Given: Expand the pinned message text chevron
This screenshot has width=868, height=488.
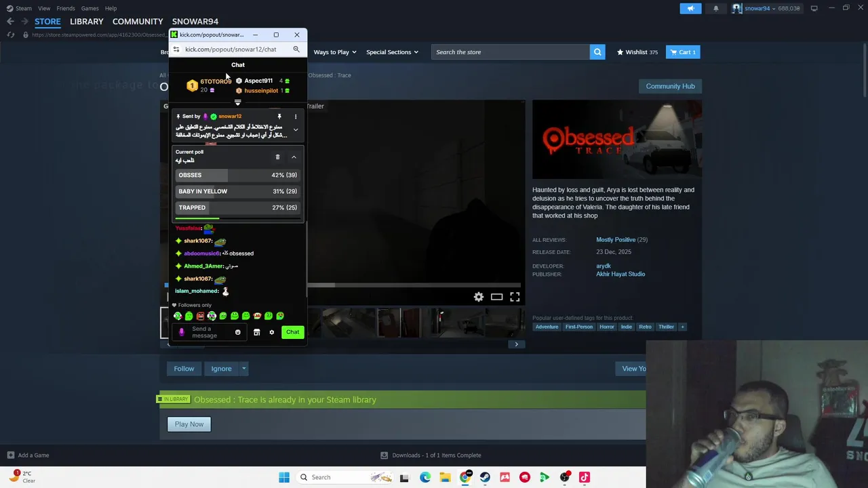Looking at the screenshot, I should [295, 130].
